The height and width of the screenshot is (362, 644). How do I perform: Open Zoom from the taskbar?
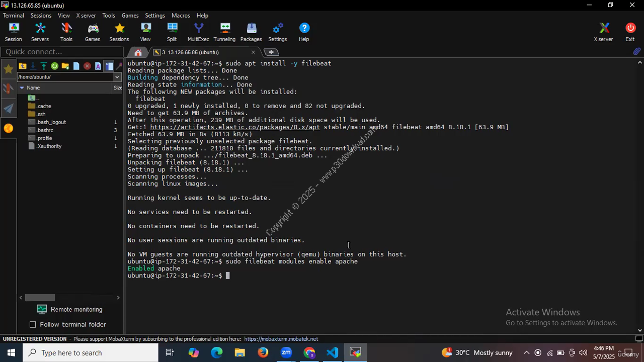286,352
